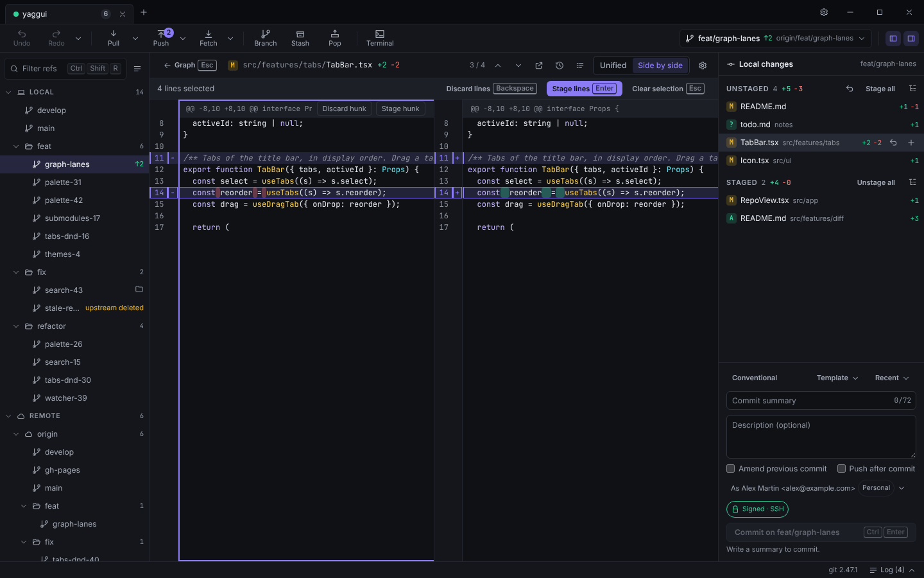Open diff view settings gear

pos(703,66)
